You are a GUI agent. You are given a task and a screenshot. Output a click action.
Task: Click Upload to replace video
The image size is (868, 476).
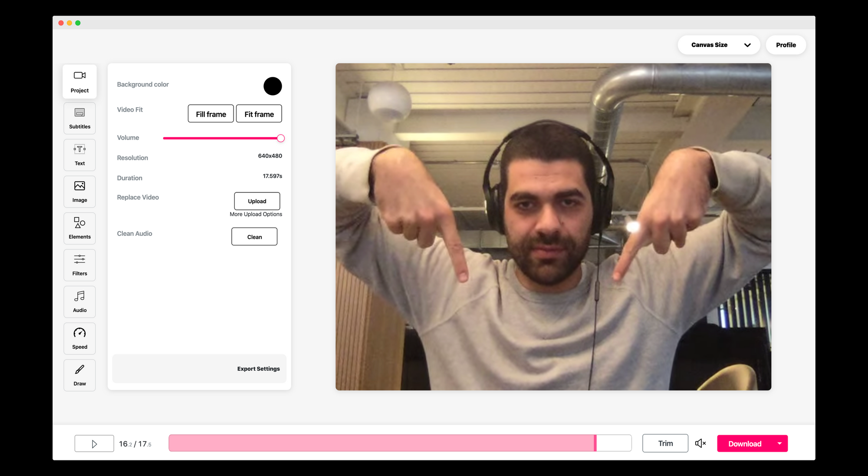(257, 201)
